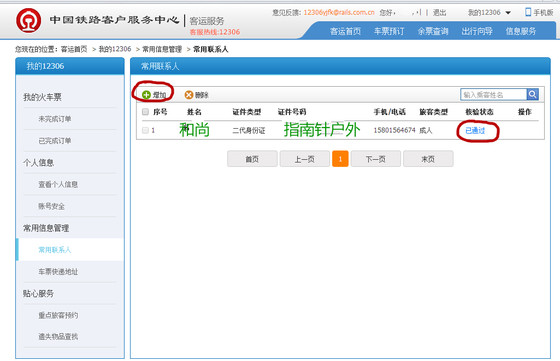Click the green plus add icon

(146, 95)
